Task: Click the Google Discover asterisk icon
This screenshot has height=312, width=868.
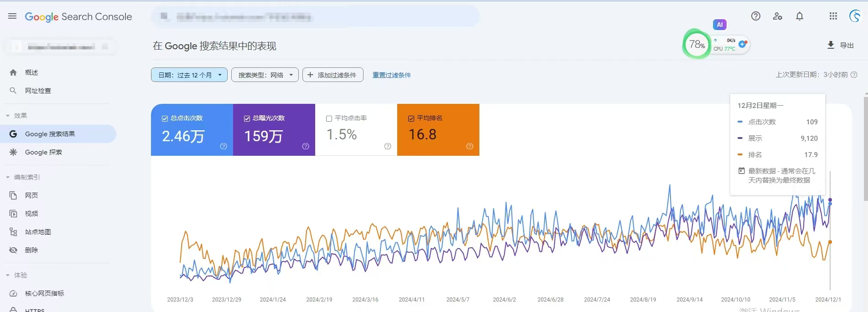Action: [x=13, y=152]
